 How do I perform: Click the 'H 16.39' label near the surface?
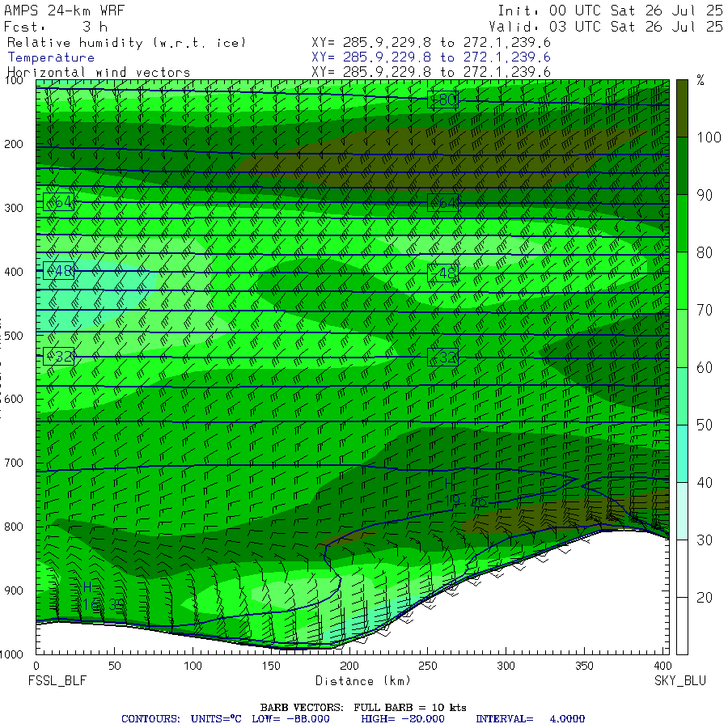[103, 596]
